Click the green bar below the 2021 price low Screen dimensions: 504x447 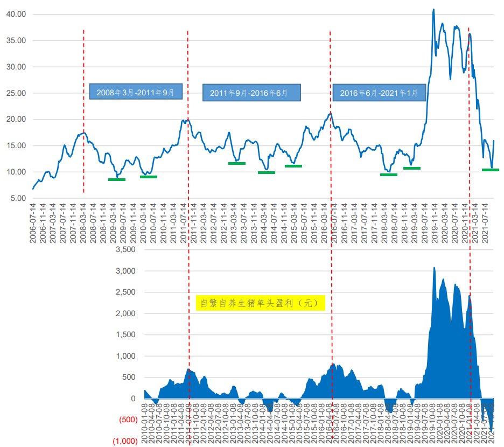coord(491,170)
